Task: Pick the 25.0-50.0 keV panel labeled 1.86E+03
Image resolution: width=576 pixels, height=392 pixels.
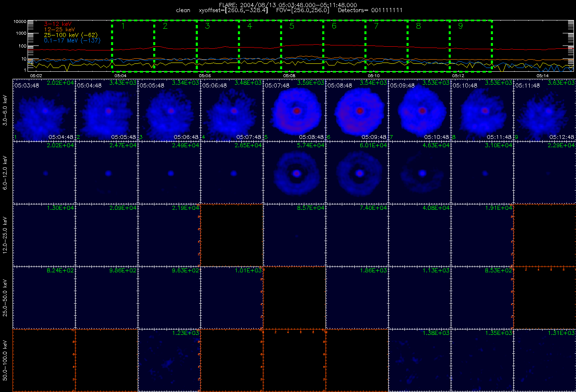Action: (357, 297)
